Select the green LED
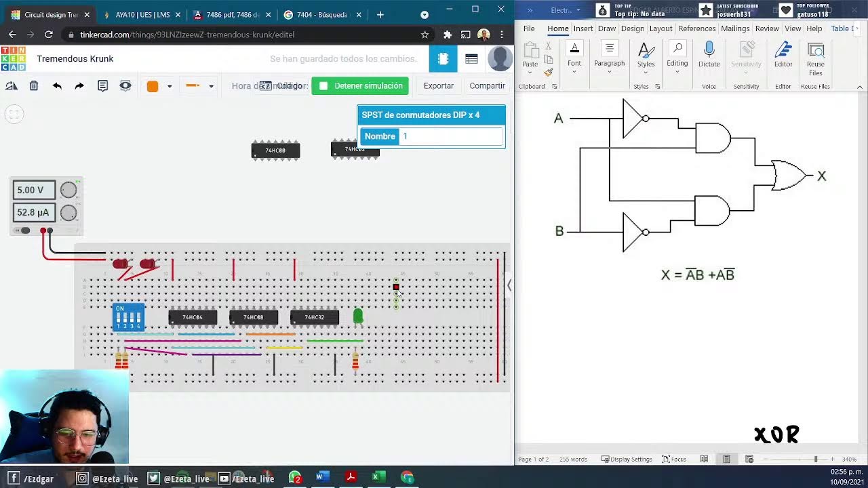This screenshot has height=488, width=868. point(358,316)
